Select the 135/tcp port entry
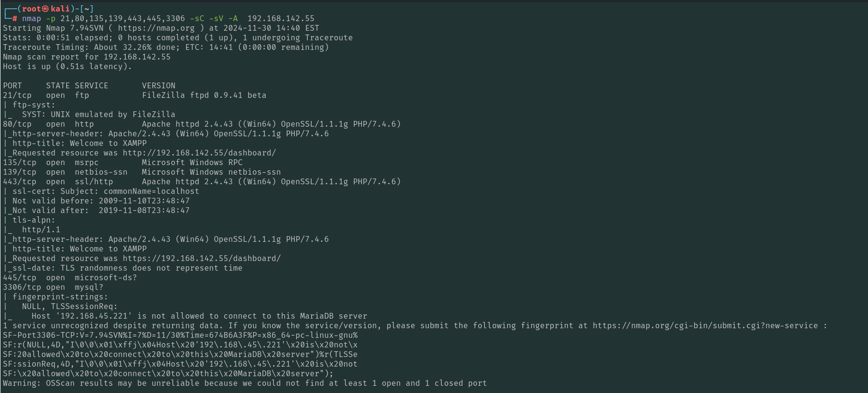The image size is (868, 393). [x=20, y=163]
